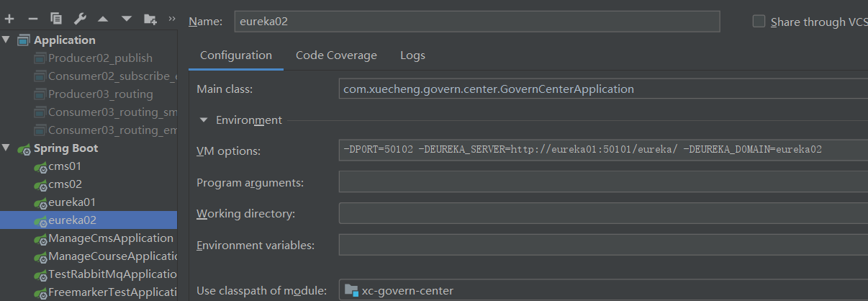Click the Name input field
868x301 pixels.
click(477, 22)
